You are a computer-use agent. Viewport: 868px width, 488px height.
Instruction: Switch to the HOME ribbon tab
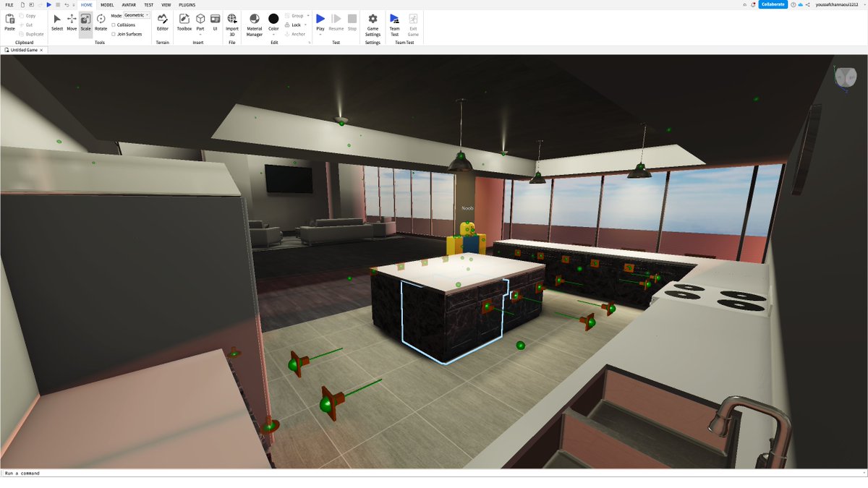(x=87, y=4)
